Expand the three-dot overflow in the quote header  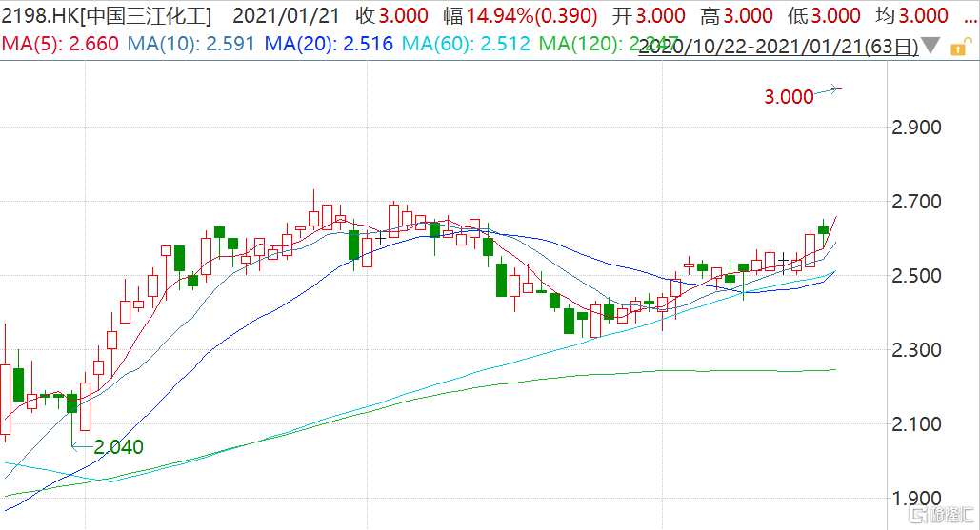click(x=969, y=16)
